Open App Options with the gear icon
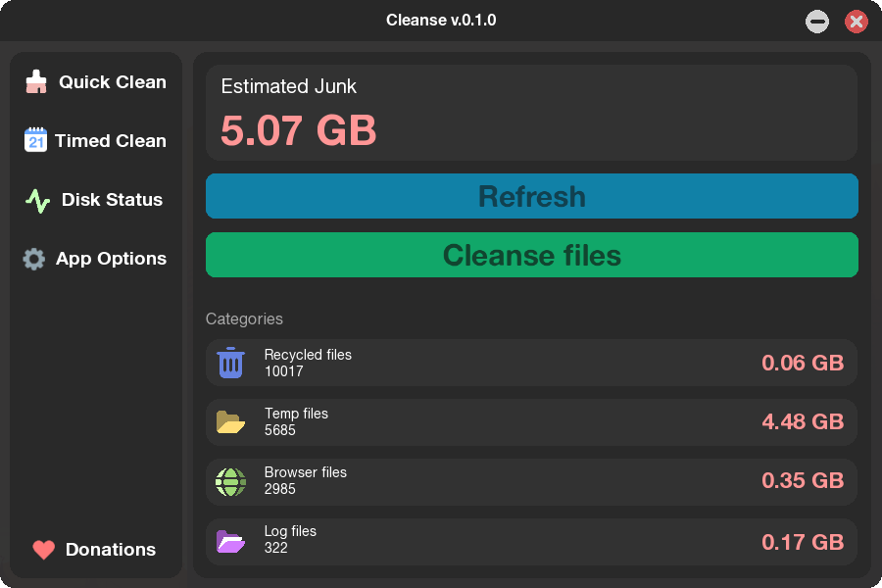Image resolution: width=882 pixels, height=588 pixels. point(34,258)
